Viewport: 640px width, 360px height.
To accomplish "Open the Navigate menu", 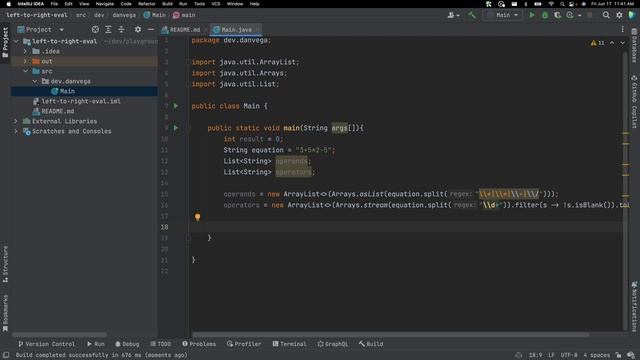I will coord(104,4).
